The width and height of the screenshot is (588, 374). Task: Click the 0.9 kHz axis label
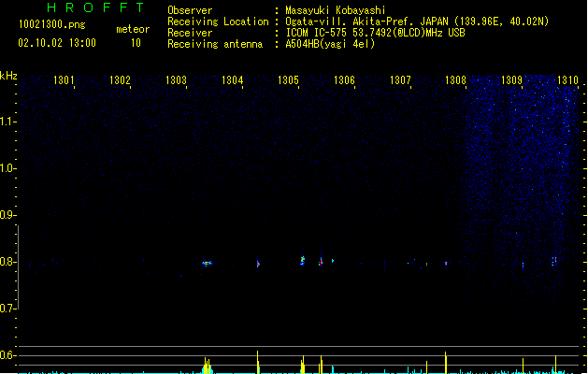tap(7, 215)
